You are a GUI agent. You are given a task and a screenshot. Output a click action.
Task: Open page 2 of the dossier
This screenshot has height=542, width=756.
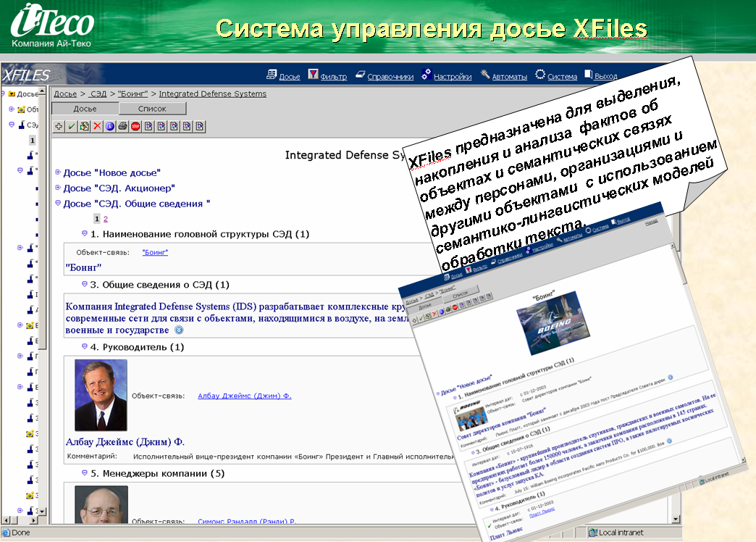pyautogui.click(x=106, y=219)
